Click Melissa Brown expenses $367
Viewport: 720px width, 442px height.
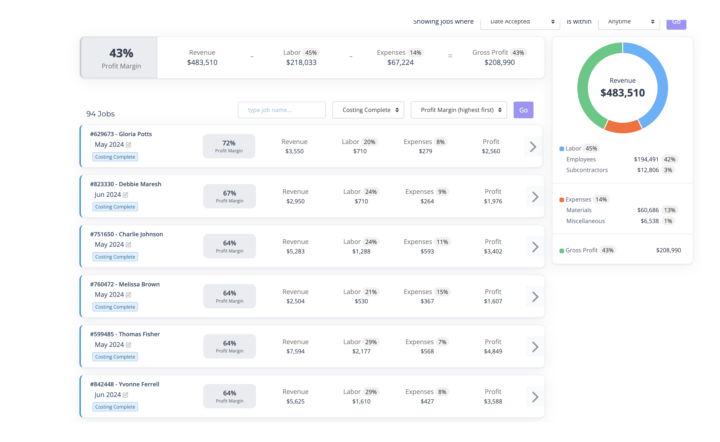pos(427,302)
